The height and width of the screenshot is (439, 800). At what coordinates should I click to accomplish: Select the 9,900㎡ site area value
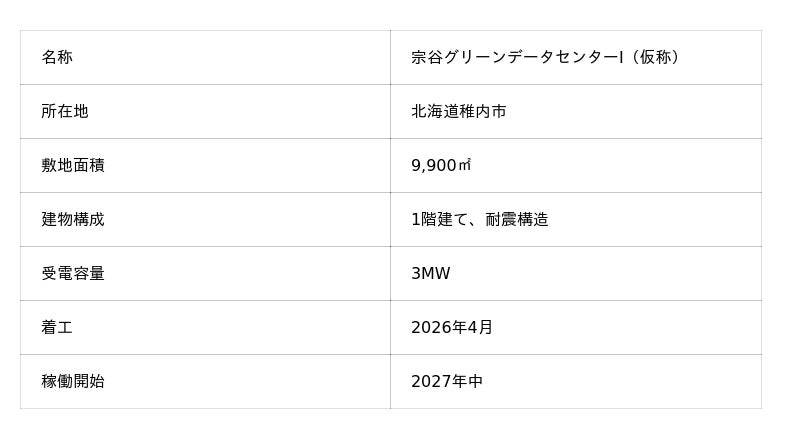[441, 165]
